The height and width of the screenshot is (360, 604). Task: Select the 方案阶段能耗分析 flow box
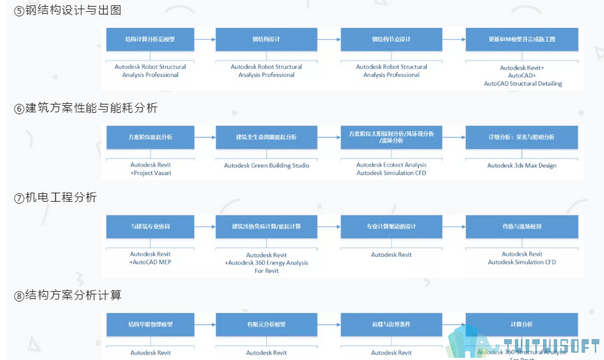[150, 137]
